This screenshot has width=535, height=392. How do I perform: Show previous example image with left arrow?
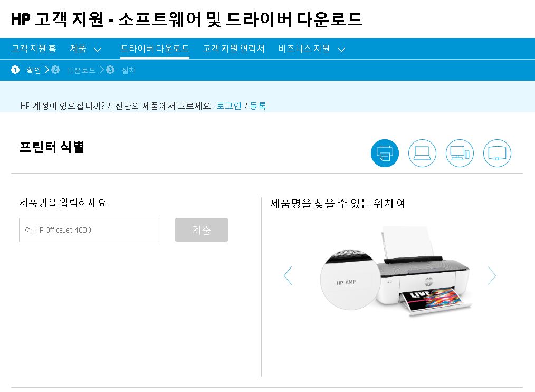288,275
